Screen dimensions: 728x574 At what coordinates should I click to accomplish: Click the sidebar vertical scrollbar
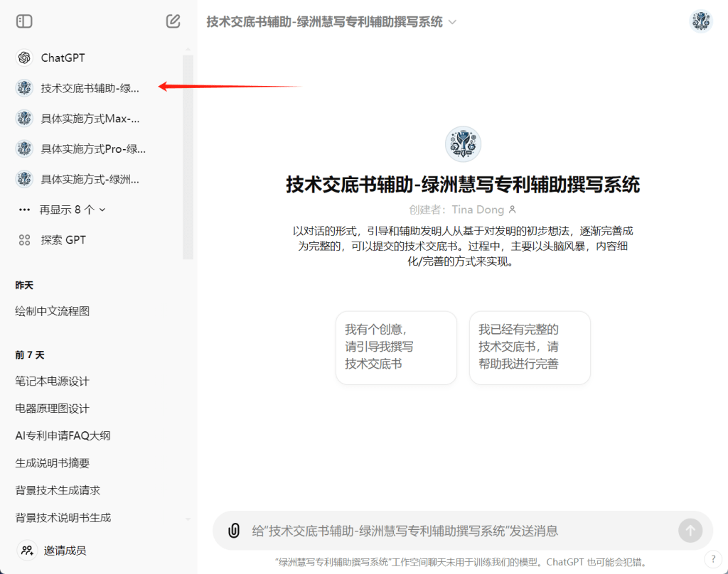tap(188, 156)
